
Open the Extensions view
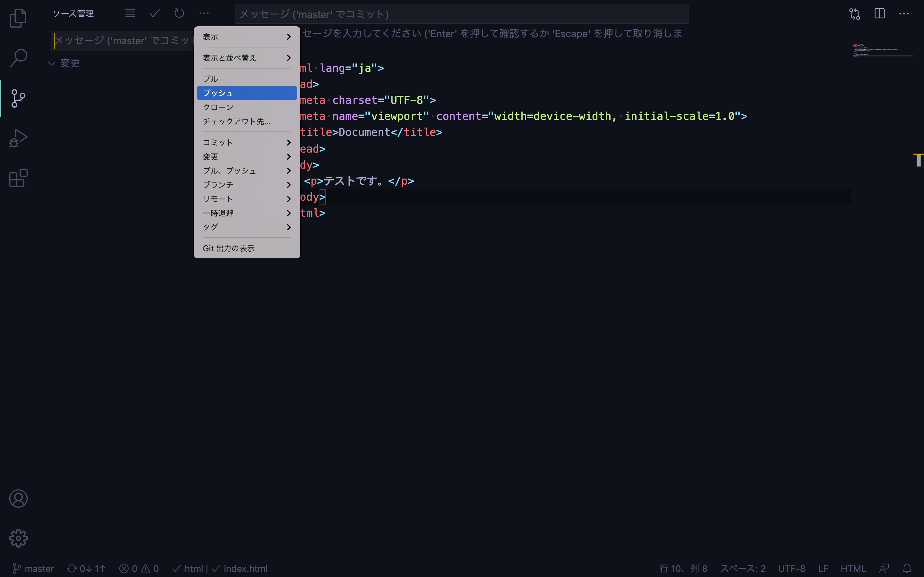click(x=18, y=178)
